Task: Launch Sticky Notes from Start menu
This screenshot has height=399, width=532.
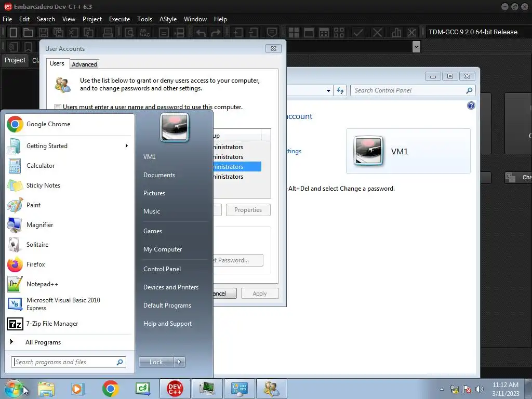Action: (43, 185)
